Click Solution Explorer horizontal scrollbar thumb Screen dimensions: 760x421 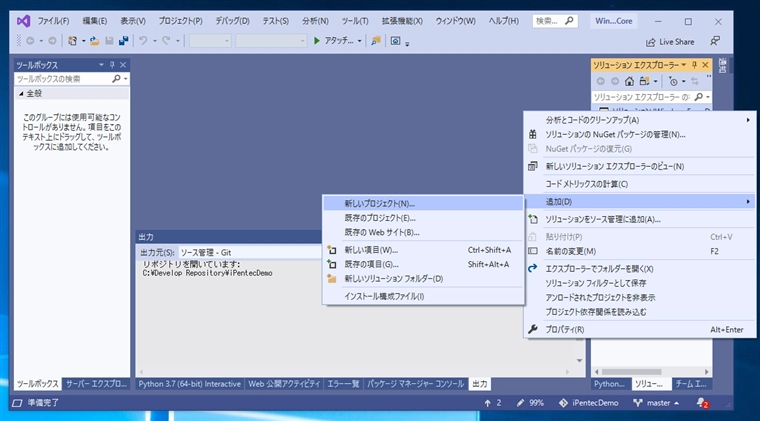(632, 372)
